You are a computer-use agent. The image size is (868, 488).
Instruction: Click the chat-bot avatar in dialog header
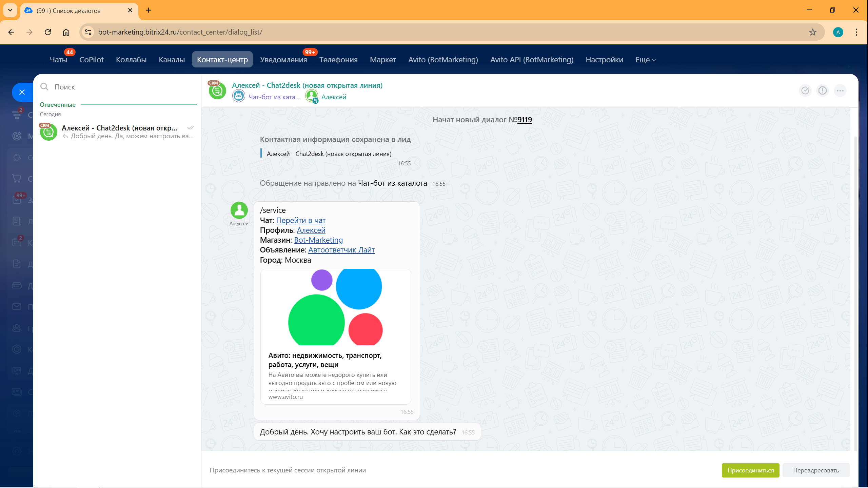[x=239, y=96]
